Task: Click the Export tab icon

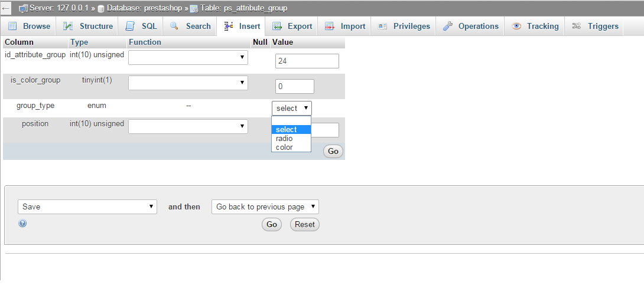Action: click(277, 26)
